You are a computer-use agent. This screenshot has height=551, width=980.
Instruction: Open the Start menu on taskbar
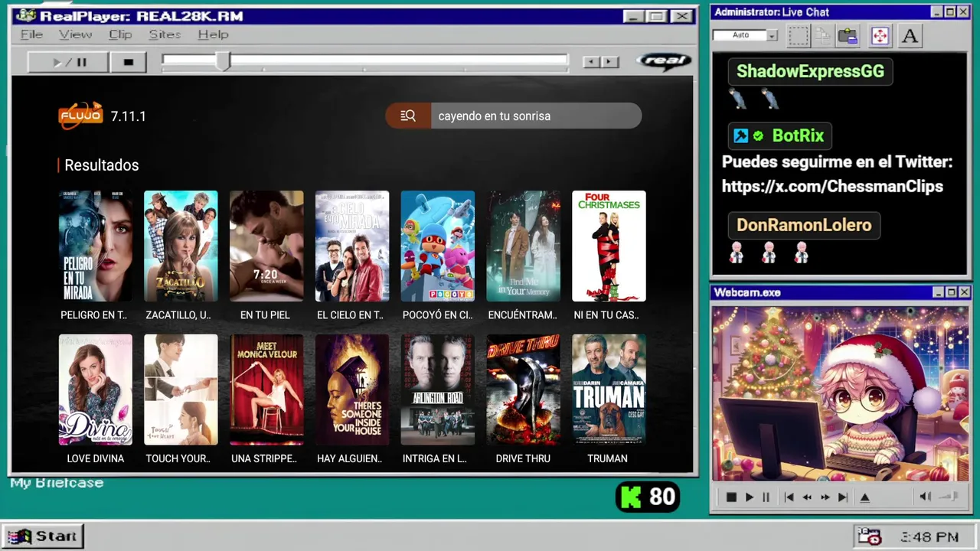click(x=42, y=536)
